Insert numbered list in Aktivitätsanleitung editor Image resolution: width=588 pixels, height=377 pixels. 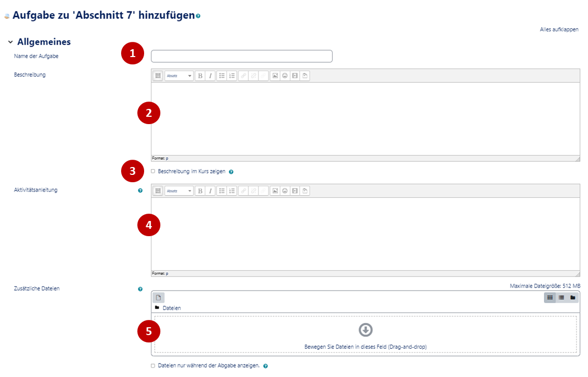coord(232,191)
